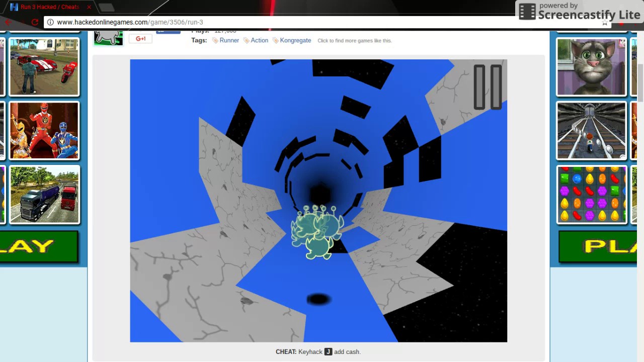Click the left green PLAY banner

tap(39, 247)
